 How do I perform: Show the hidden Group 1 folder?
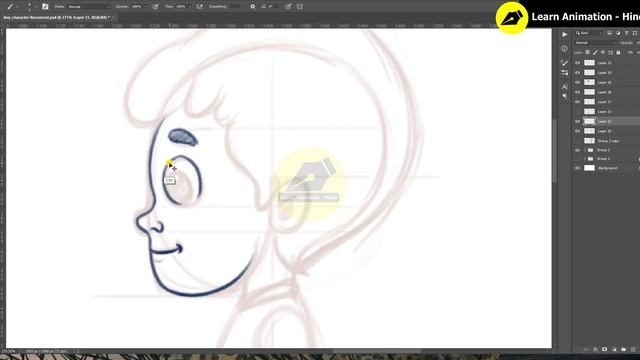click(x=577, y=159)
